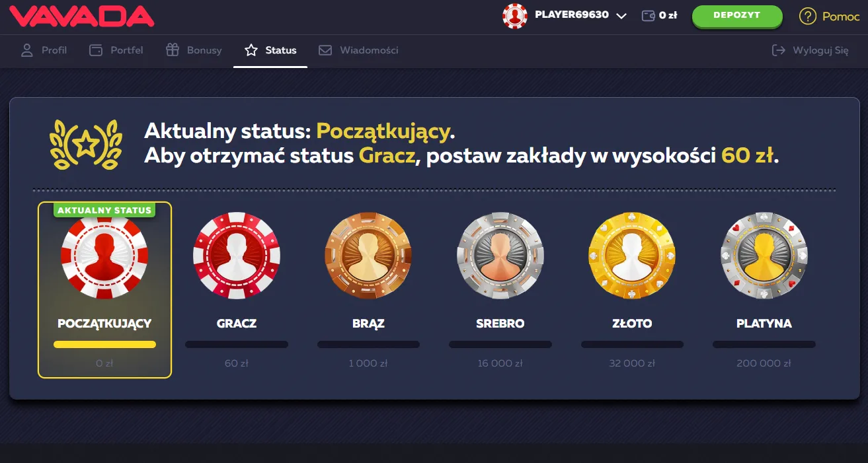Click the Portfel wallet icon
The height and width of the screenshot is (463, 868).
[x=96, y=50]
